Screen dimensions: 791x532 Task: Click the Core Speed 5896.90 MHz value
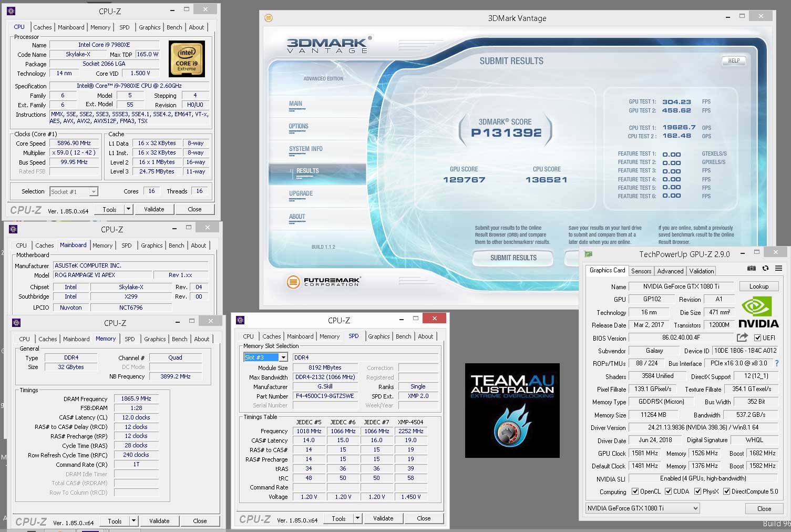(x=74, y=143)
